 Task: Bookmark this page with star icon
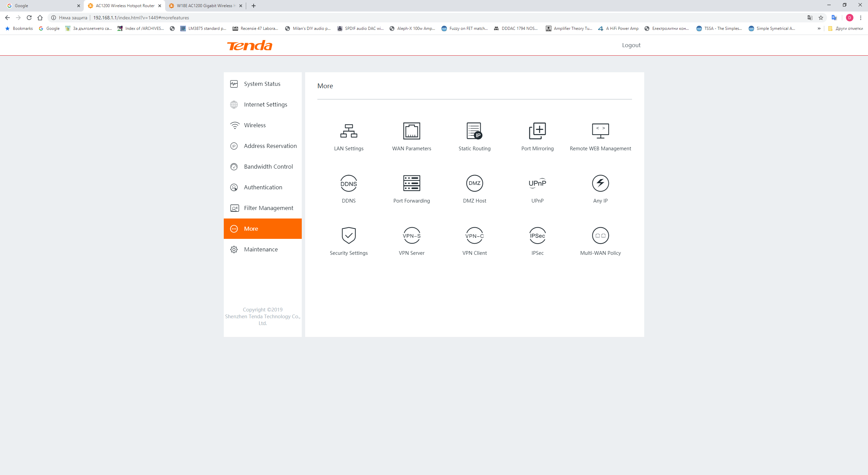point(821,18)
